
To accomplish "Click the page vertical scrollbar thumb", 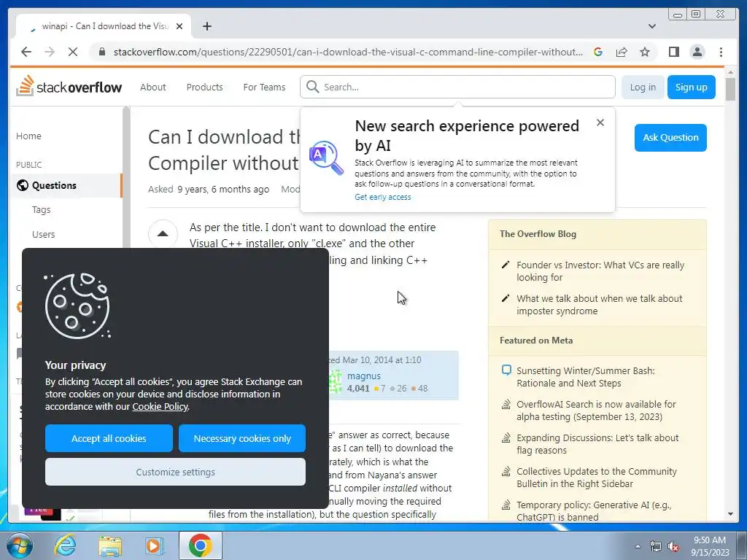I will [730, 88].
